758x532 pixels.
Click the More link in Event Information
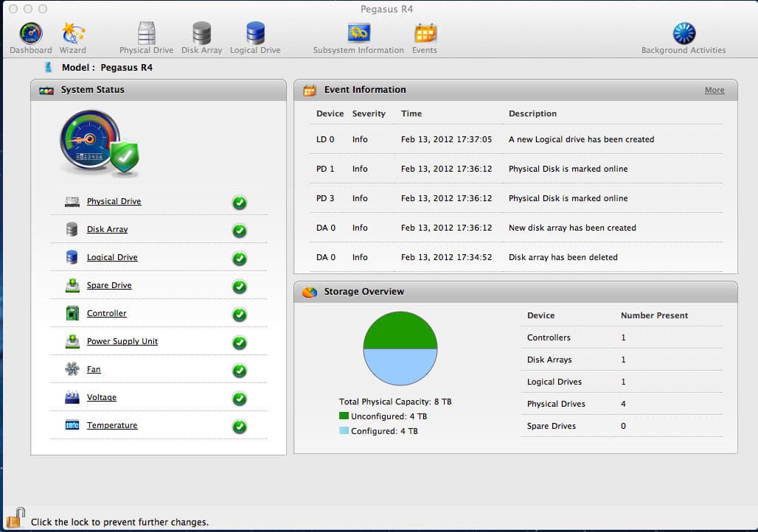(x=714, y=90)
